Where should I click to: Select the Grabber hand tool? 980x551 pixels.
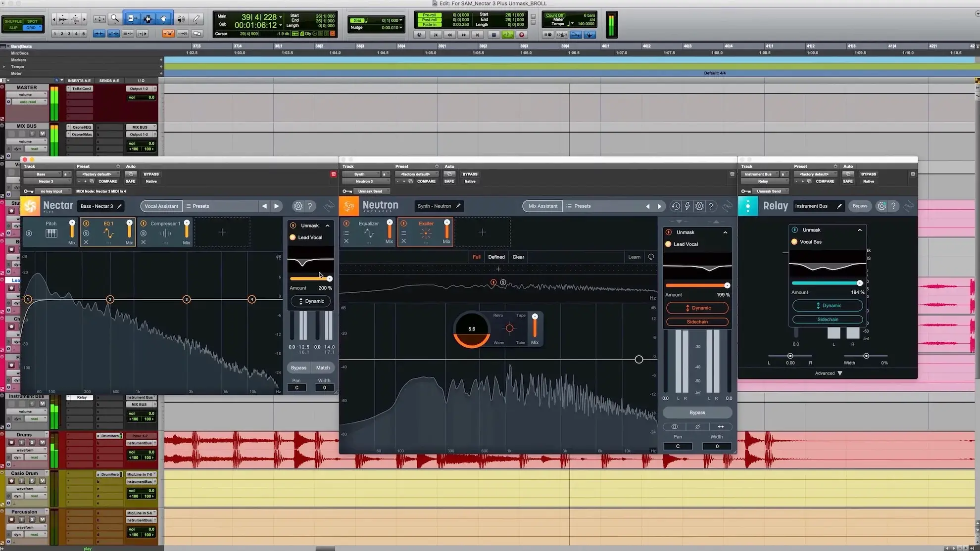coord(163,19)
